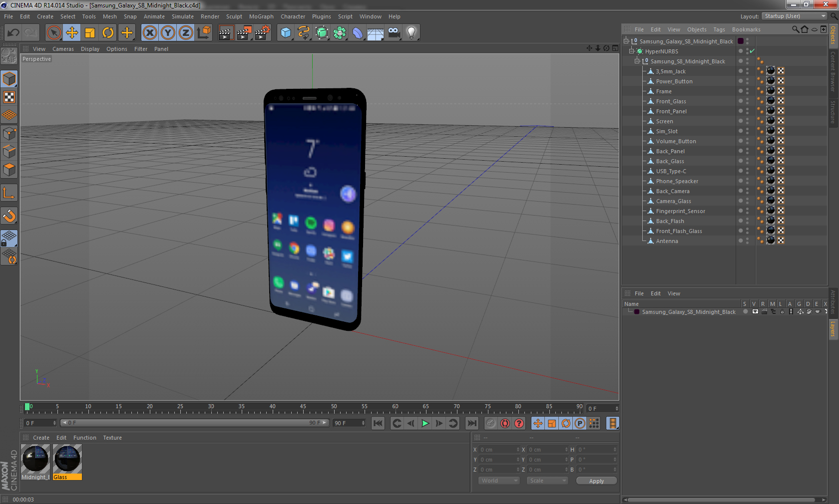Click Apply in coordinates panel
The width and height of the screenshot is (839, 504).
[x=596, y=481]
